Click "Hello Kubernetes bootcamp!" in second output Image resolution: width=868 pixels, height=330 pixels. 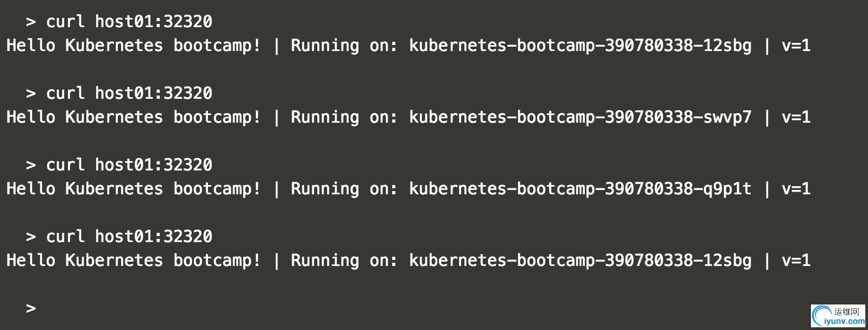134,117
